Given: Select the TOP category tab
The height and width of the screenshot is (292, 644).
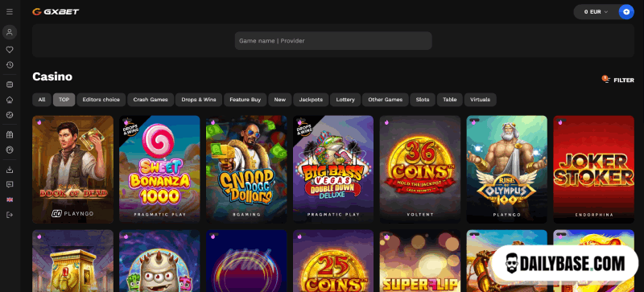Looking at the screenshot, I should coord(64,100).
